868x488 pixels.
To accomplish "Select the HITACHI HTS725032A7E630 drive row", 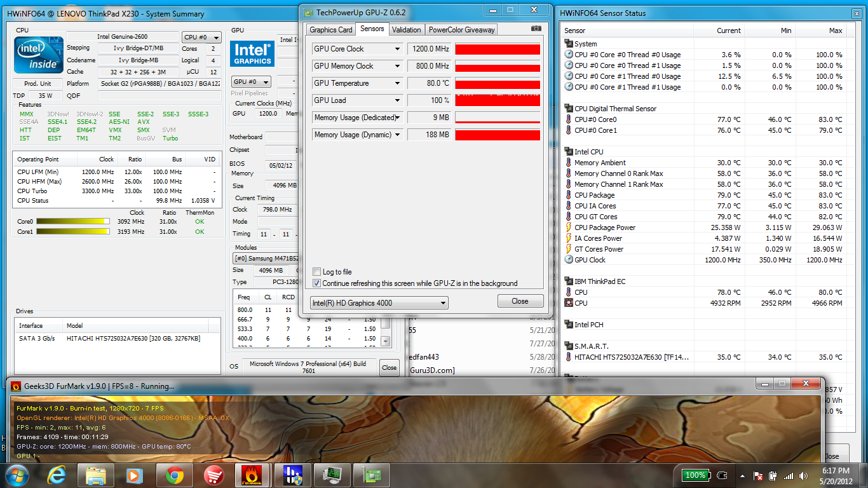I will 117,339.
